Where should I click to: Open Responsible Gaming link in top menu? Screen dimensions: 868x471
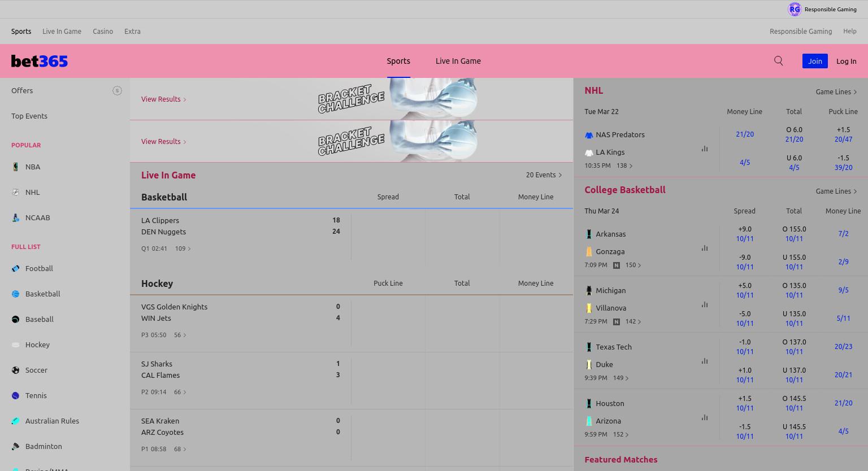tap(801, 32)
